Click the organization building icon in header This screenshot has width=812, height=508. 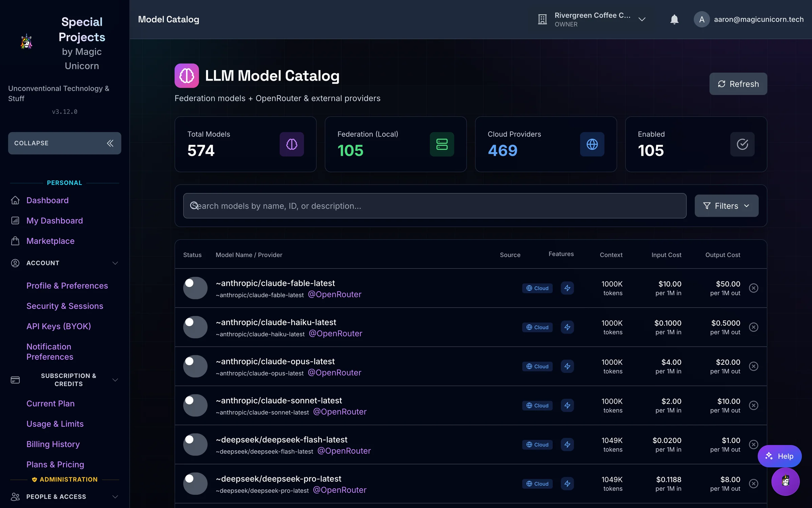(542, 20)
